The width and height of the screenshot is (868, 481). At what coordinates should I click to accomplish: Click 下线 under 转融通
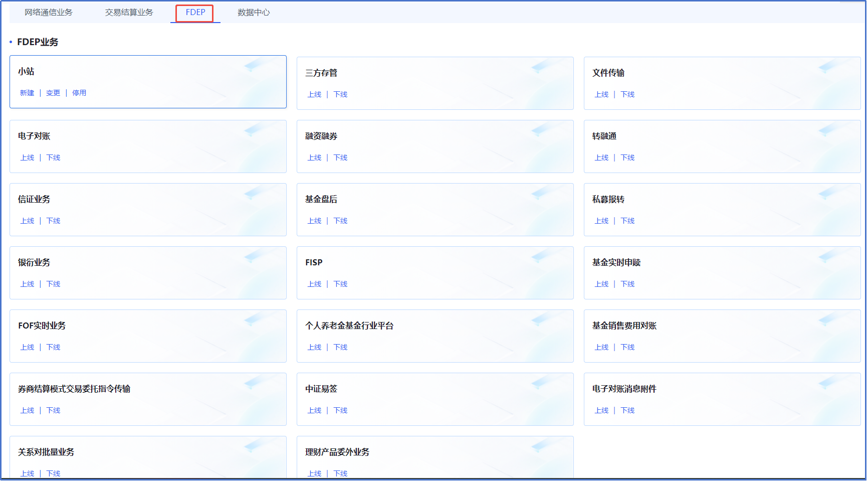(628, 157)
